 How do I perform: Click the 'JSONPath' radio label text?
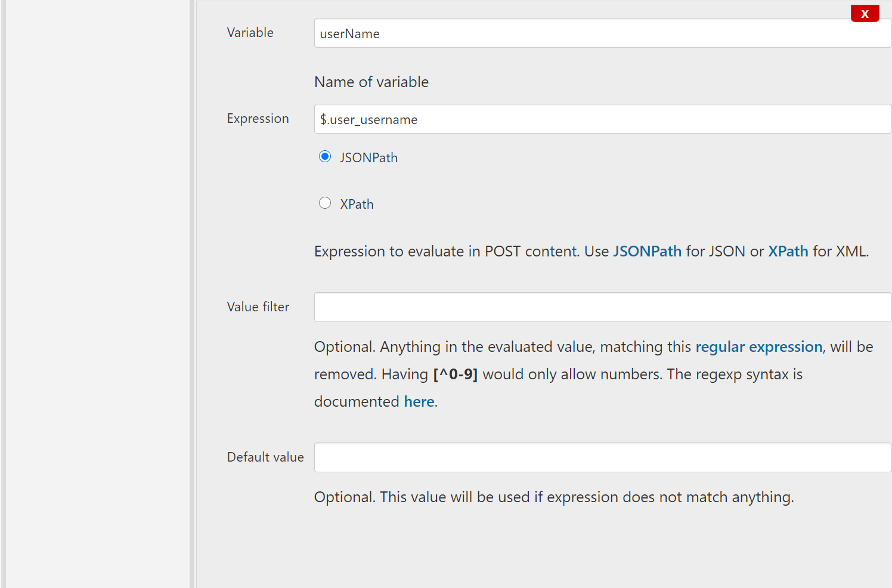pyautogui.click(x=368, y=157)
